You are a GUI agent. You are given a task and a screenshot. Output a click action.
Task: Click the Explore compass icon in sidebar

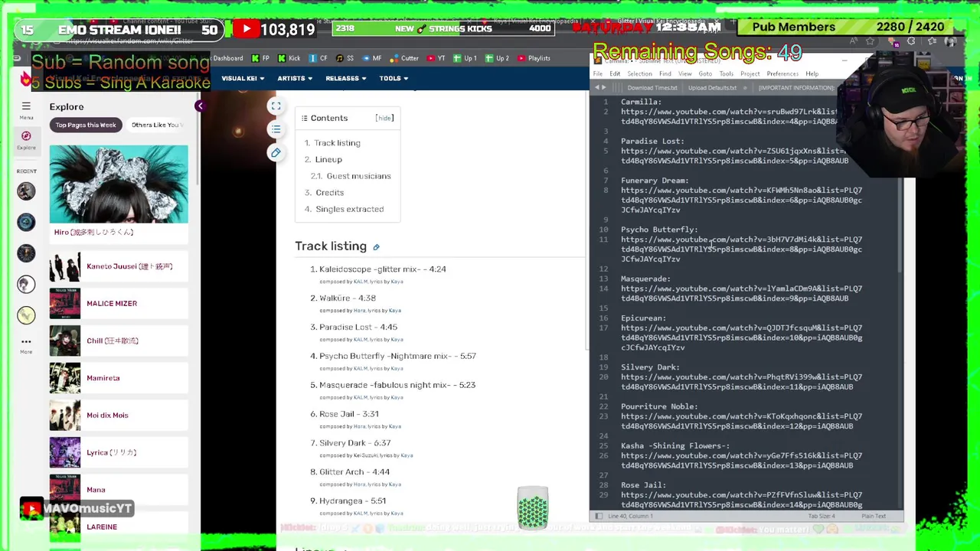tap(26, 136)
